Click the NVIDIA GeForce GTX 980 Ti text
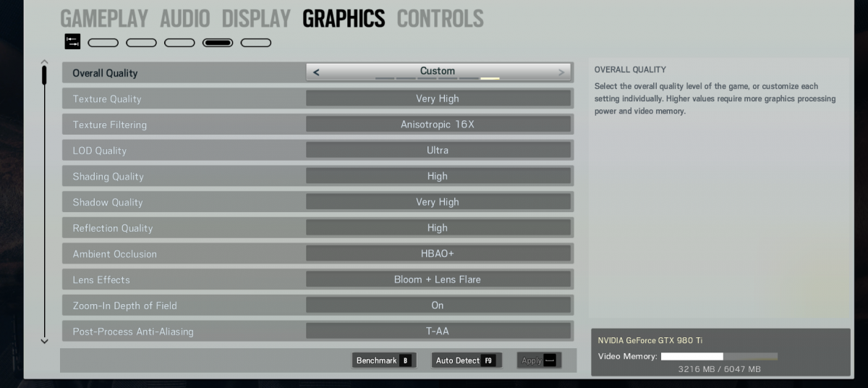 [650, 340]
